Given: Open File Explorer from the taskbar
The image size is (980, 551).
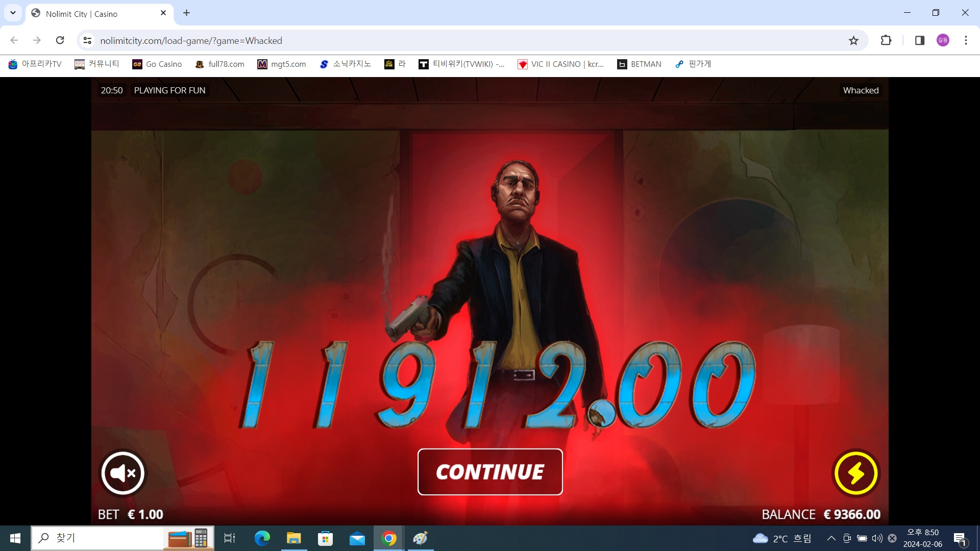Looking at the screenshot, I should coord(293,538).
